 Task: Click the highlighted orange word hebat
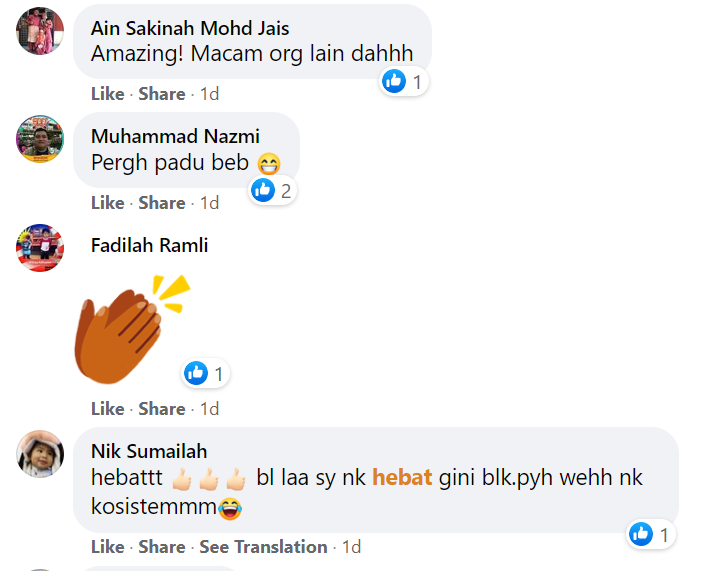[x=402, y=478]
